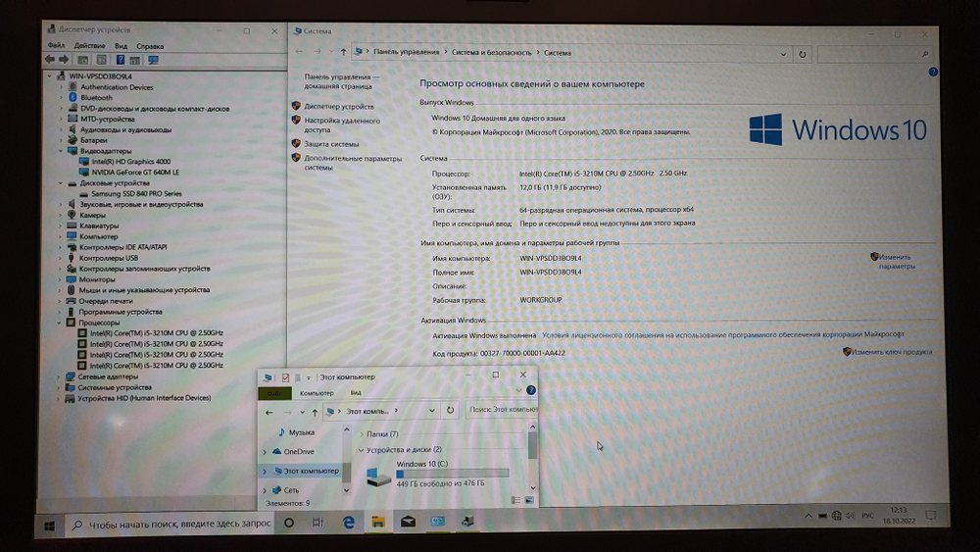Select Samsung SSD 840 PRO Series disk
Screen dimensions: 980x552
click(136, 194)
